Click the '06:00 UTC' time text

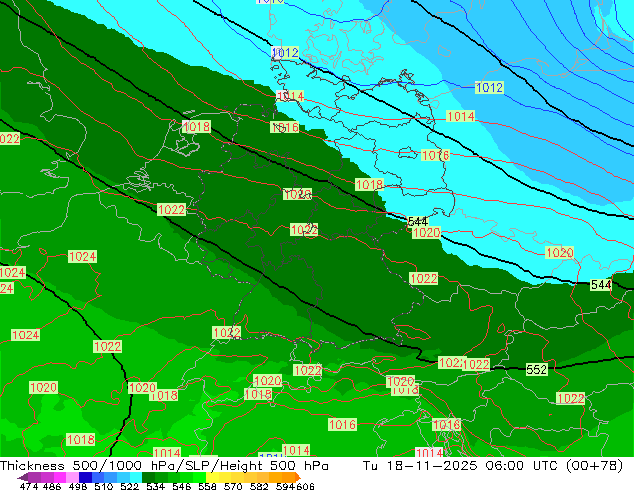[524, 466]
